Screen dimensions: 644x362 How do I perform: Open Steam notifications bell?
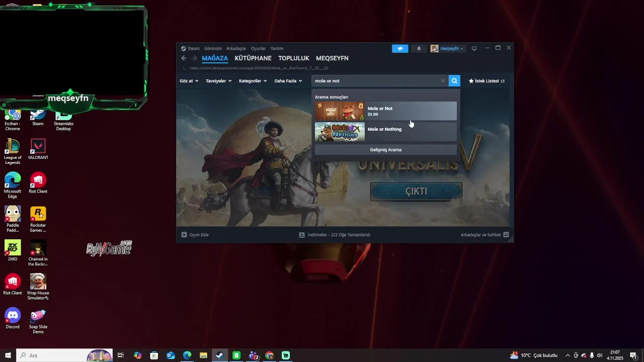click(x=419, y=49)
